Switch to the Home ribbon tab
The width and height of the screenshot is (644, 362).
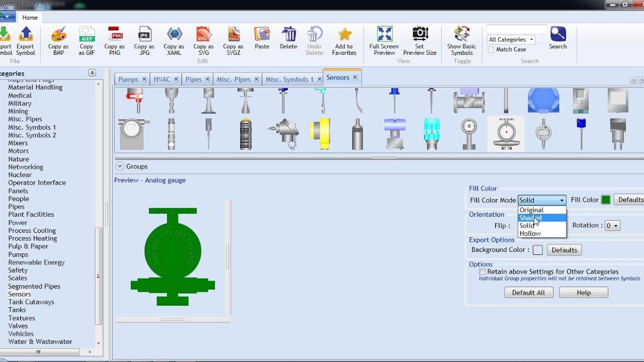(30, 17)
